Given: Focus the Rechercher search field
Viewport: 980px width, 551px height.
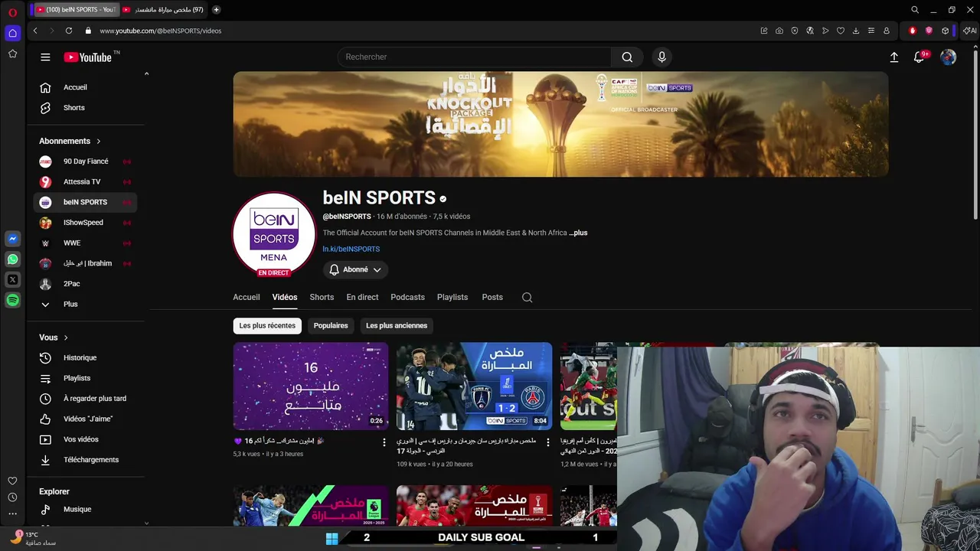Looking at the screenshot, I should (x=475, y=57).
